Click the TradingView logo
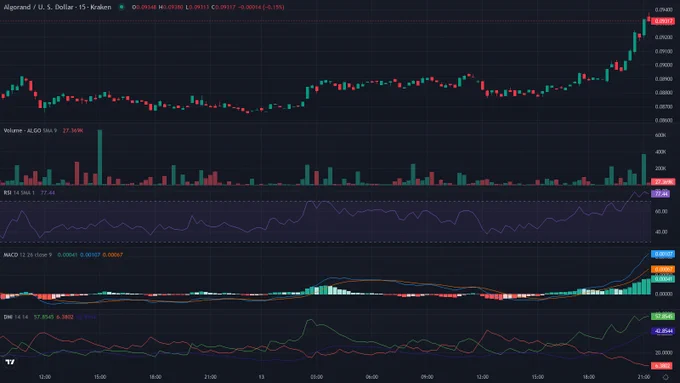Image resolution: width=680 pixels, height=383 pixels. [10, 362]
